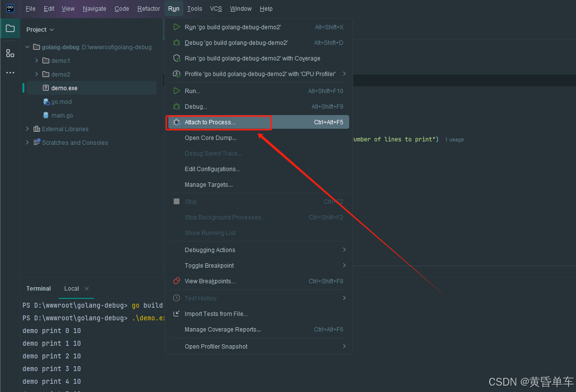Open the Open Profiler Snapshot submenu arrow
576x392 pixels.
click(344, 346)
